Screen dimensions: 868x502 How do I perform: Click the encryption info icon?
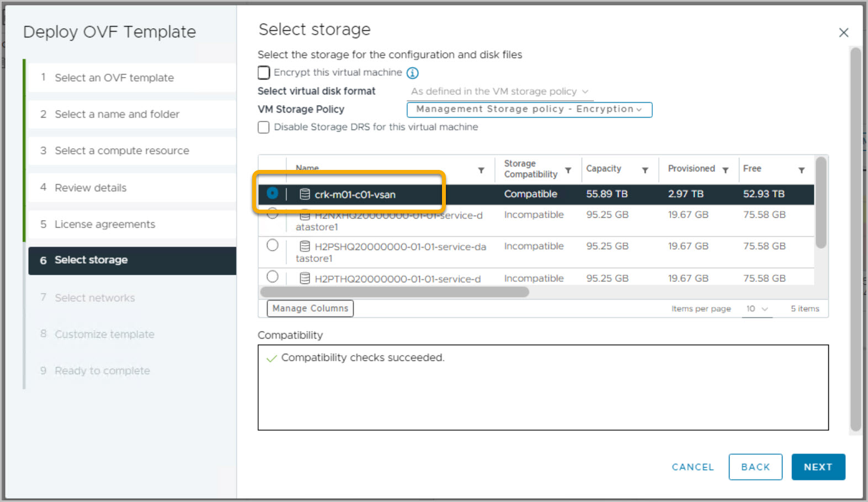(x=412, y=73)
